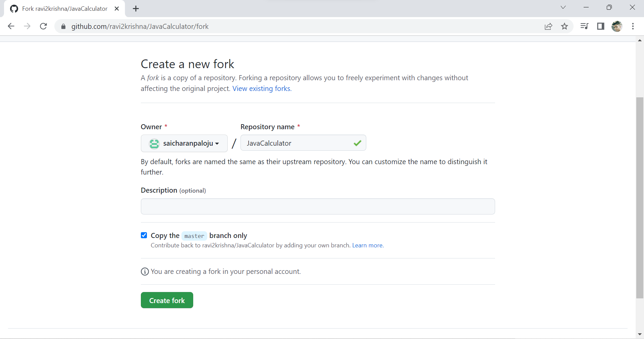Reload the GitHub fork page
This screenshot has height=339, width=644.
pos(43,26)
